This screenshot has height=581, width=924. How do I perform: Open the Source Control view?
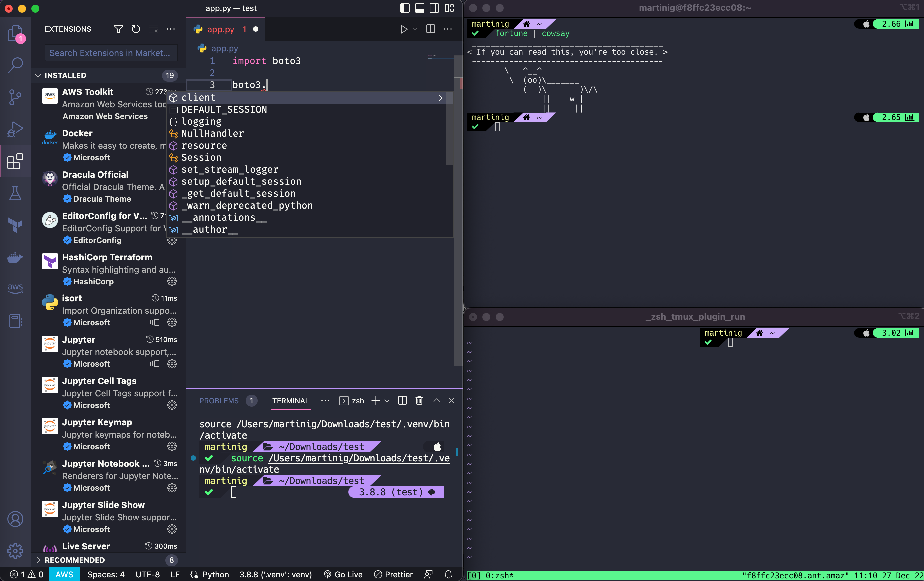[x=15, y=97]
